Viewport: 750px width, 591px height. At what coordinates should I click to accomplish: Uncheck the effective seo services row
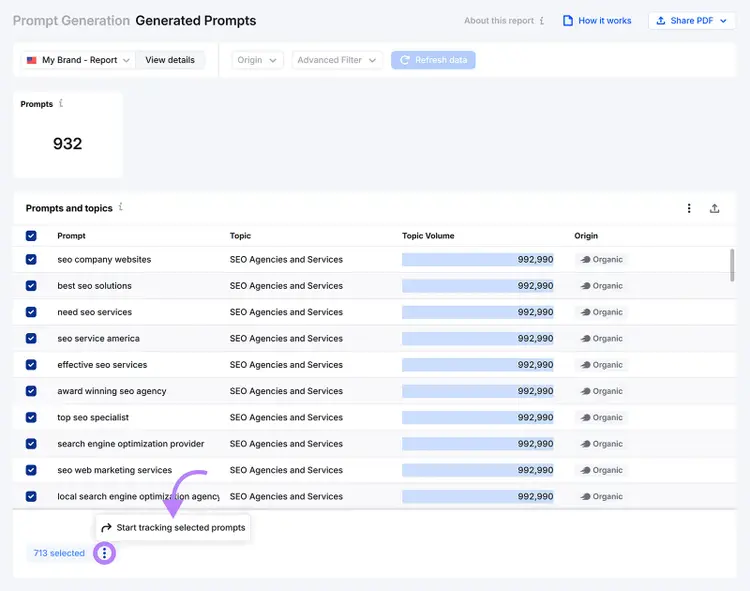coord(31,365)
